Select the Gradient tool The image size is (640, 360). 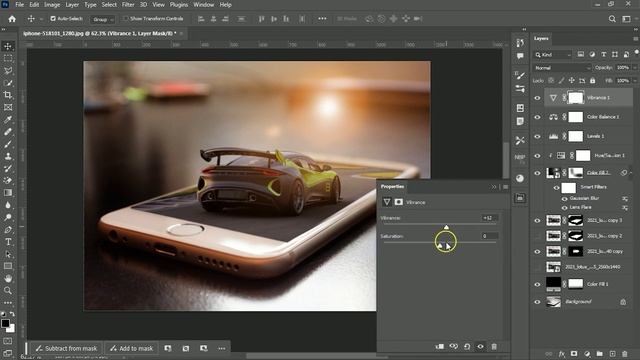(x=8, y=193)
